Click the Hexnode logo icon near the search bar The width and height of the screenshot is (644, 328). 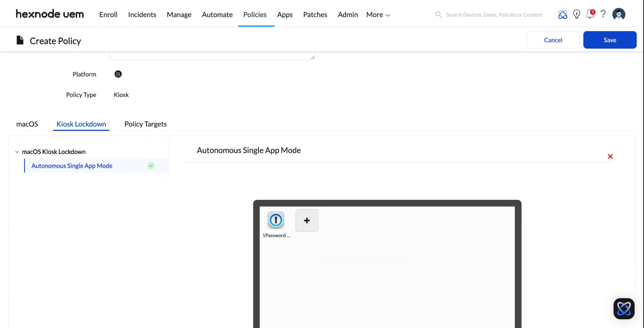pyautogui.click(x=562, y=14)
